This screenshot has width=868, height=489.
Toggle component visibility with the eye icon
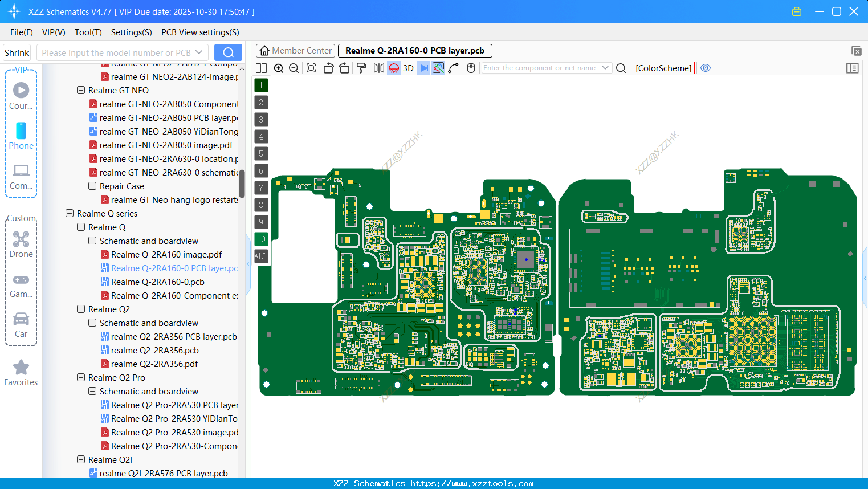(x=706, y=68)
